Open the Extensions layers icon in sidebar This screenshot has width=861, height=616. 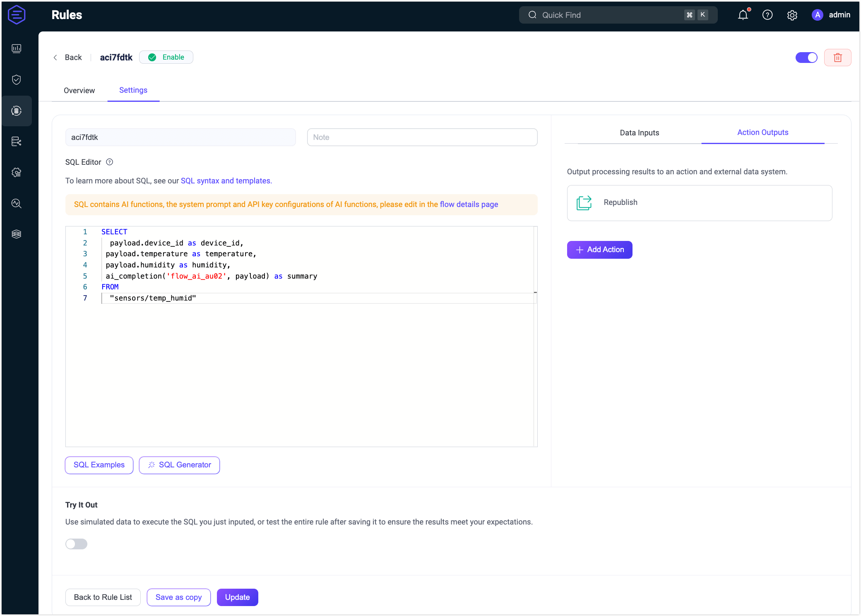coord(17,234)
